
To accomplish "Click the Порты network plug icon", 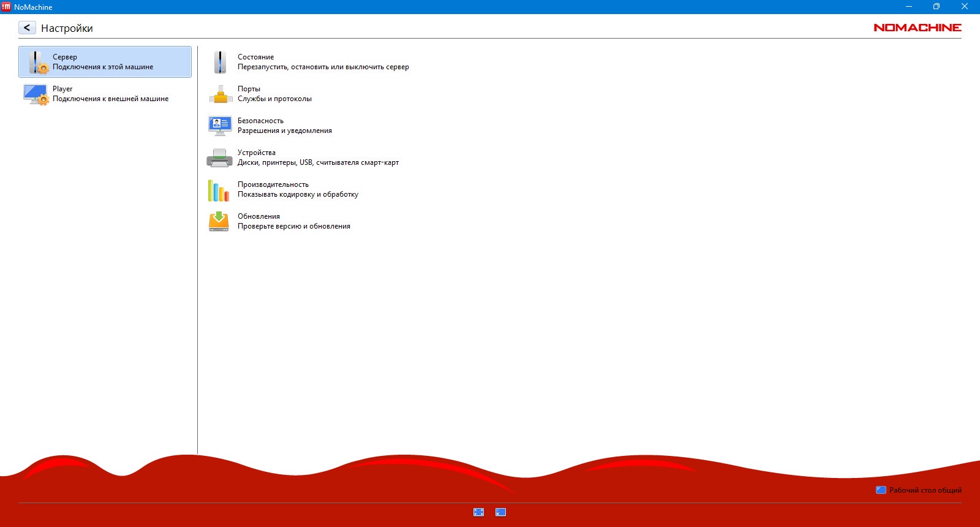I will [x=220, y=94].
